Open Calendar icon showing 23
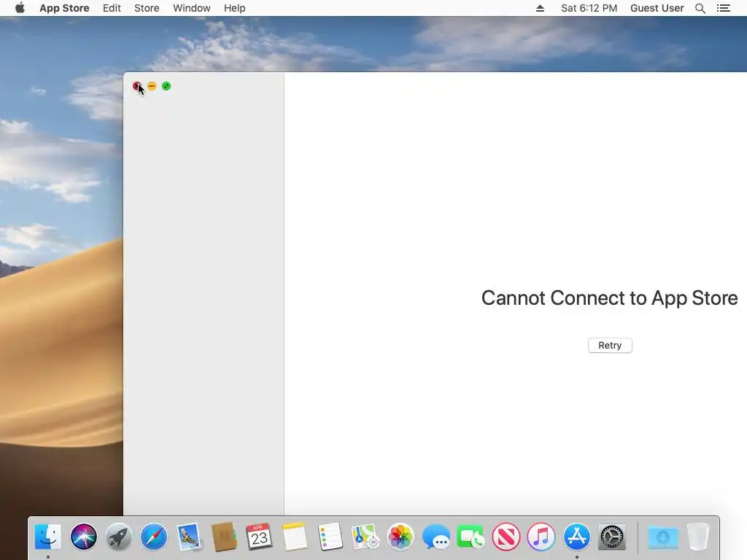Image resolution: width=747 pixels, height=560 pixels. coord(259,537)
